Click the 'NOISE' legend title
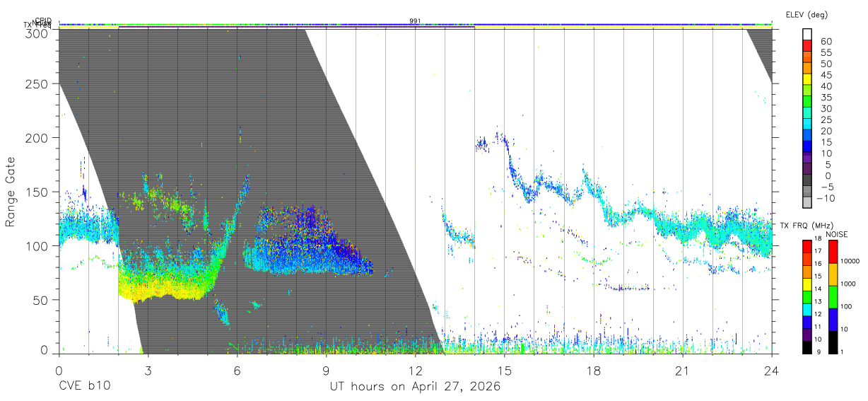Screen dimensions: 868x401 (837, 234)
